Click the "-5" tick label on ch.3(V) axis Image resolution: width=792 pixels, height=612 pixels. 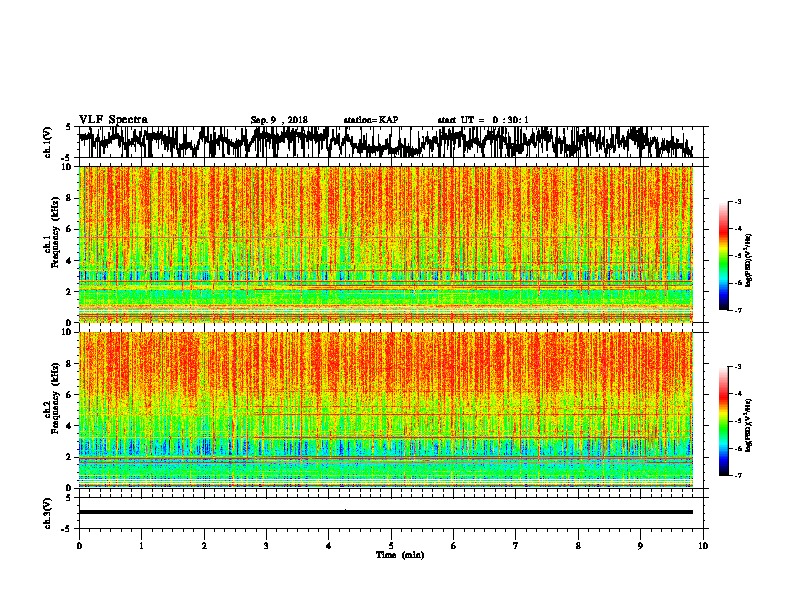[66, 529]
